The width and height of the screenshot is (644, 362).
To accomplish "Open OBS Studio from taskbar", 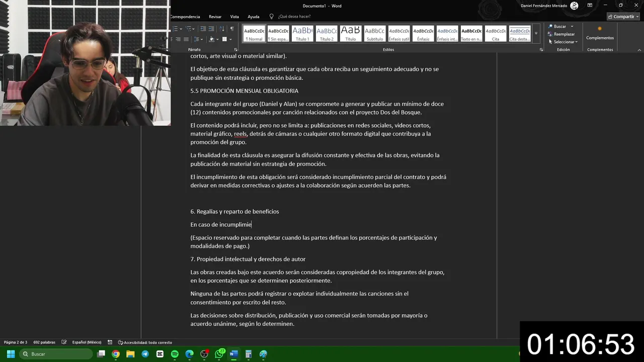I will point(204,354).
